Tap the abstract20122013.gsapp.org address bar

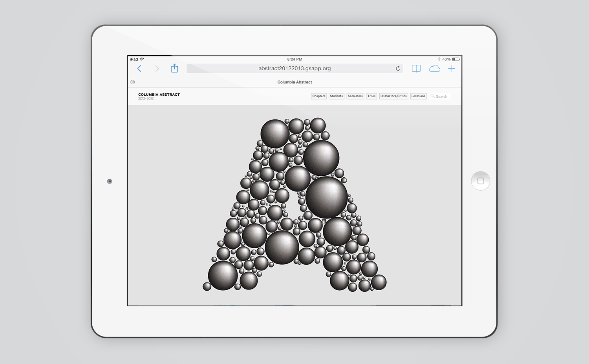point(294,69)
